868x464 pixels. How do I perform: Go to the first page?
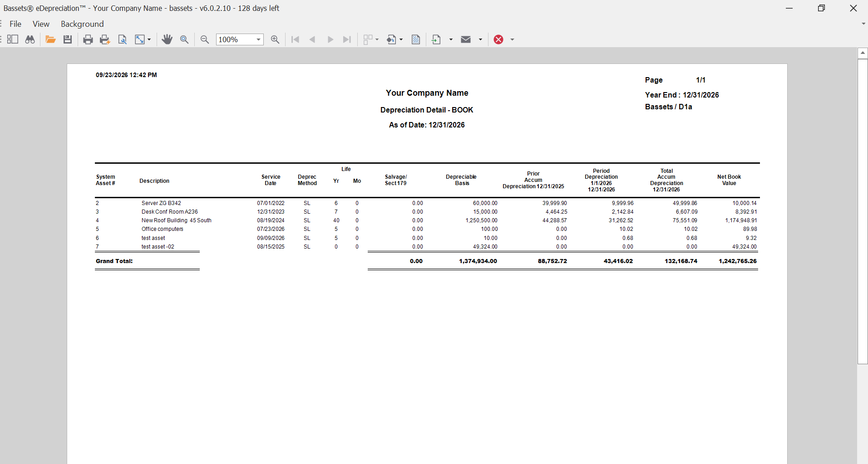tap(295, 39)
